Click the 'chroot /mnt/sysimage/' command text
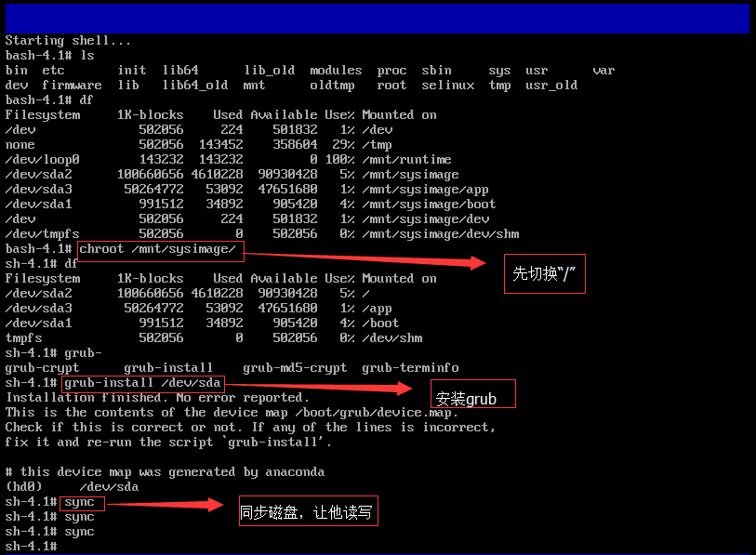Screen dimensions: 756x555 coord(157,249)
